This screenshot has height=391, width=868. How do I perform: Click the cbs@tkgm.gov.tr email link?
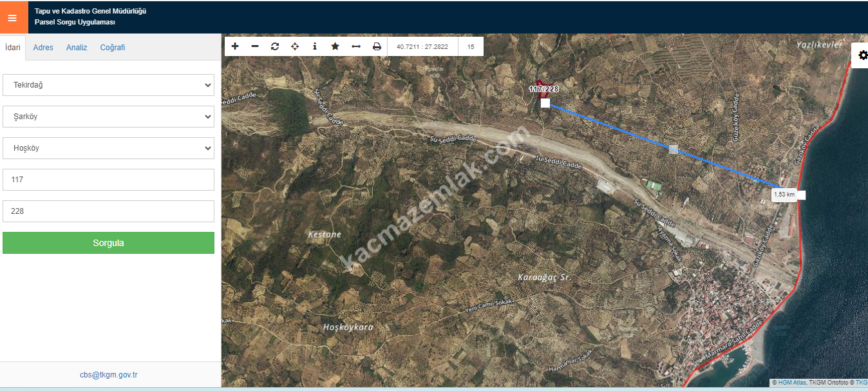tap(109, 375)
